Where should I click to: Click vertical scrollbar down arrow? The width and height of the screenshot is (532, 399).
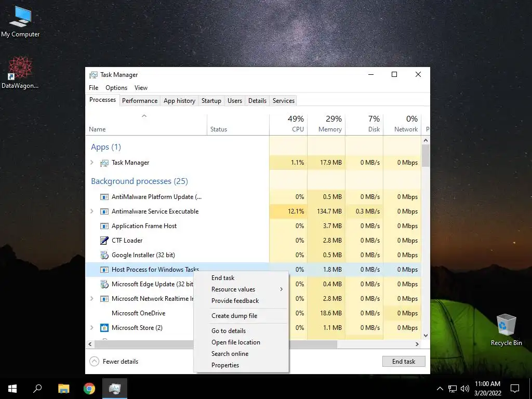(x=426, y=336)
